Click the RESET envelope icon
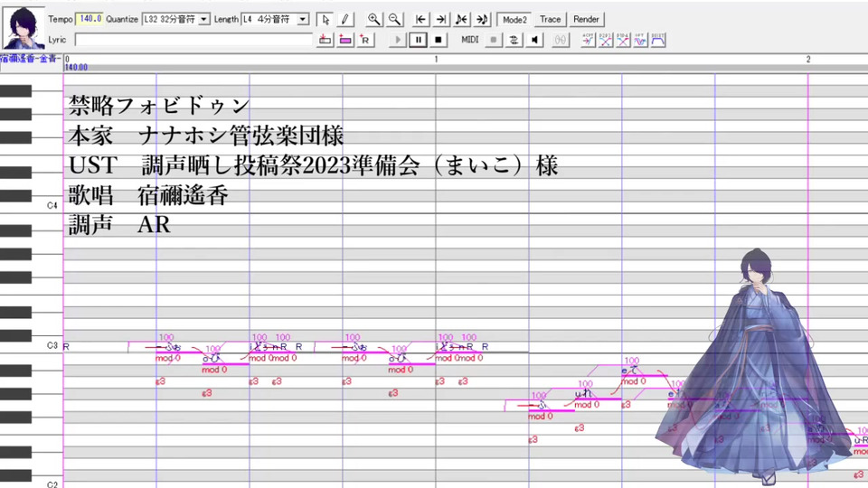The width and height of the screenshot is (868, 488). coord(658,40)
